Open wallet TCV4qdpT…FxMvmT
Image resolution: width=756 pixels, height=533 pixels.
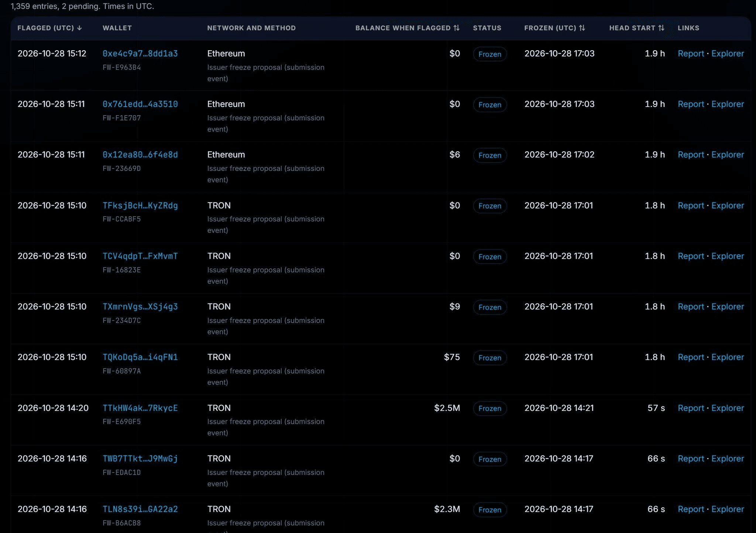tap(140, 256)
